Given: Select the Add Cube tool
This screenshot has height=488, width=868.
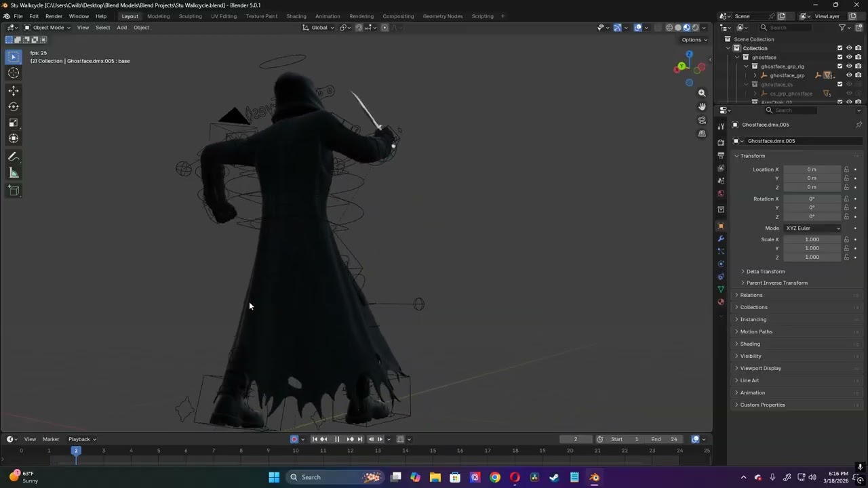Looking at the screenshot, I should pyautogui.click(x=14, y=191).
